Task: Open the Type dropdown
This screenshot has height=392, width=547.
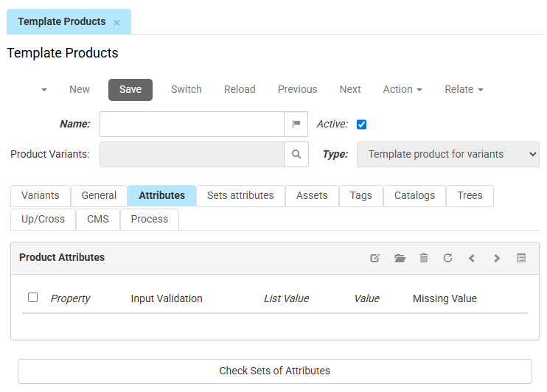Action: point(448,154)
